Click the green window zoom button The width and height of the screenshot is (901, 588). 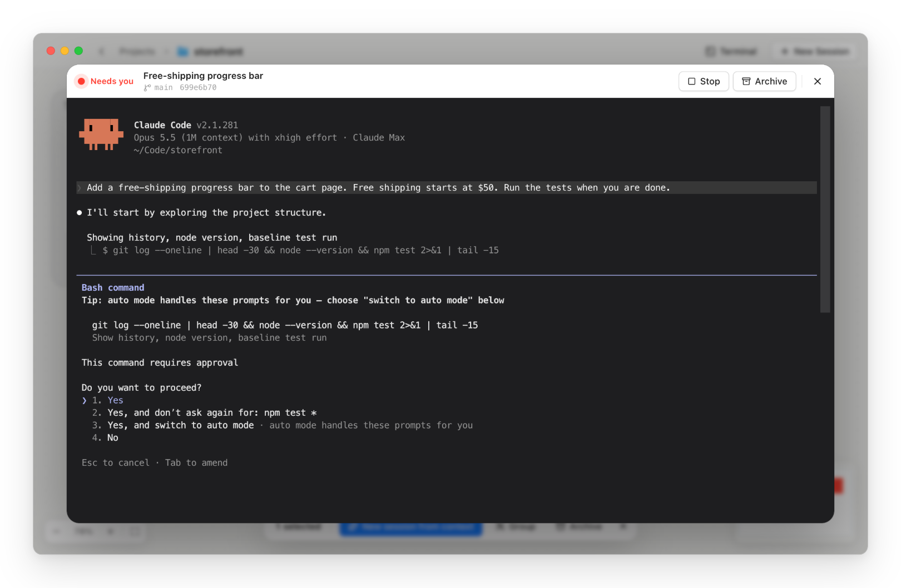click(79, 51)
